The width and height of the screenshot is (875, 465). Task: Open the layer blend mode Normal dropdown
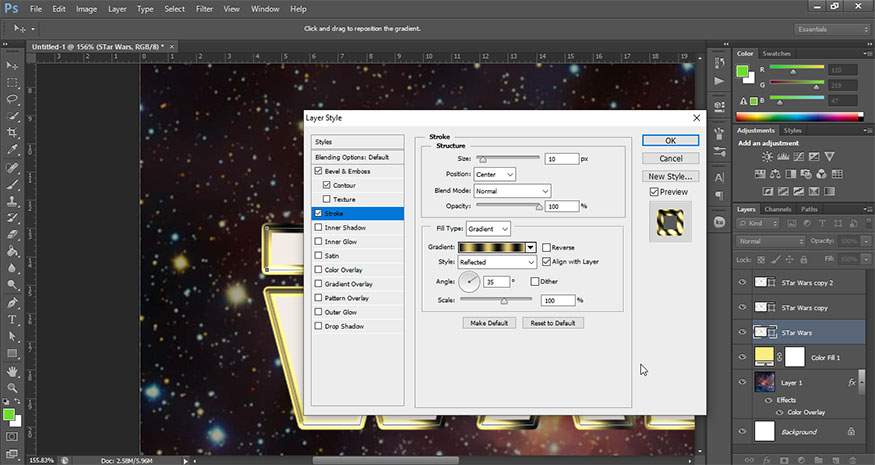coord(771,241)
